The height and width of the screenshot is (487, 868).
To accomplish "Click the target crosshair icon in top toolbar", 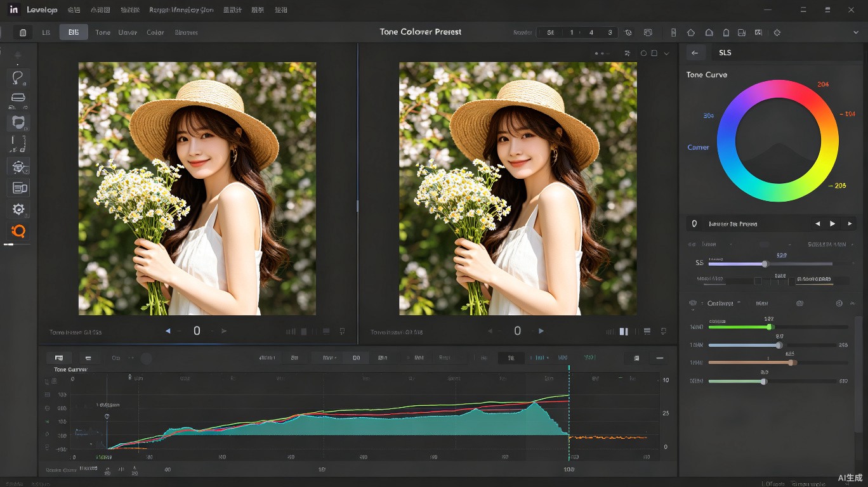I will (x=777, y=32).
